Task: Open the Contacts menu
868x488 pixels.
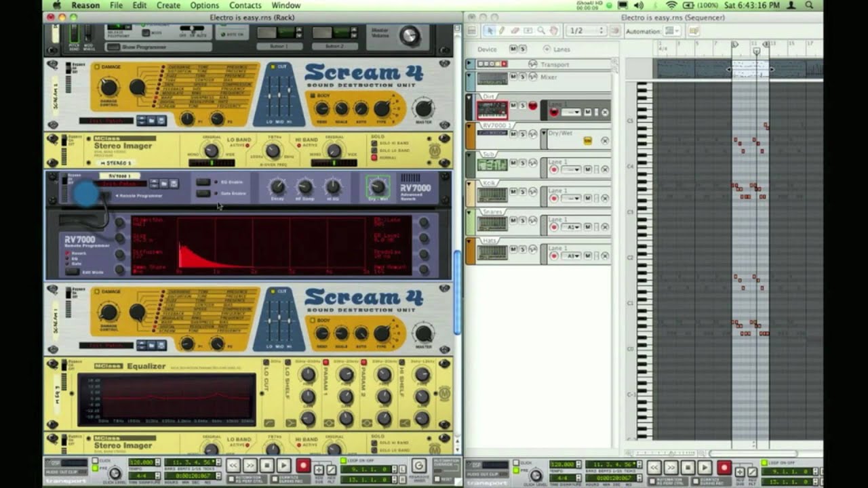Action: pos(245,5)
